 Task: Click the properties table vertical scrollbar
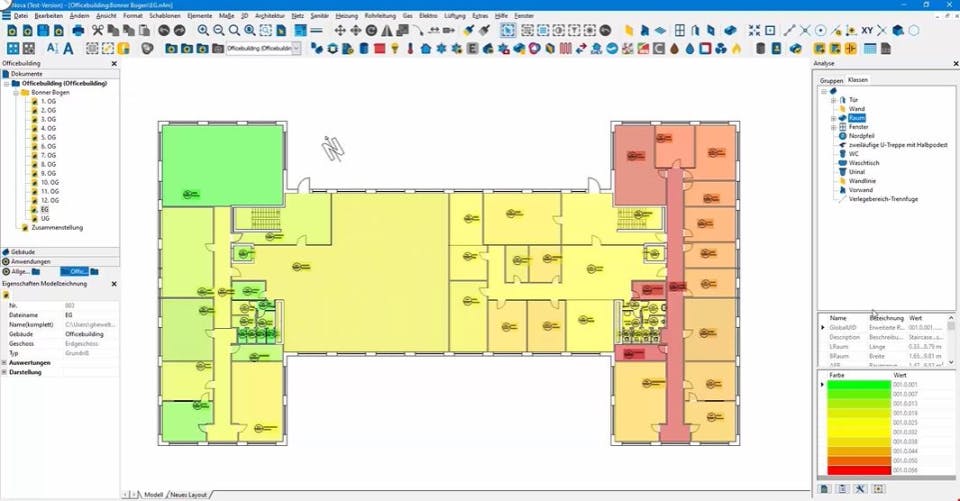pos(951,340)
